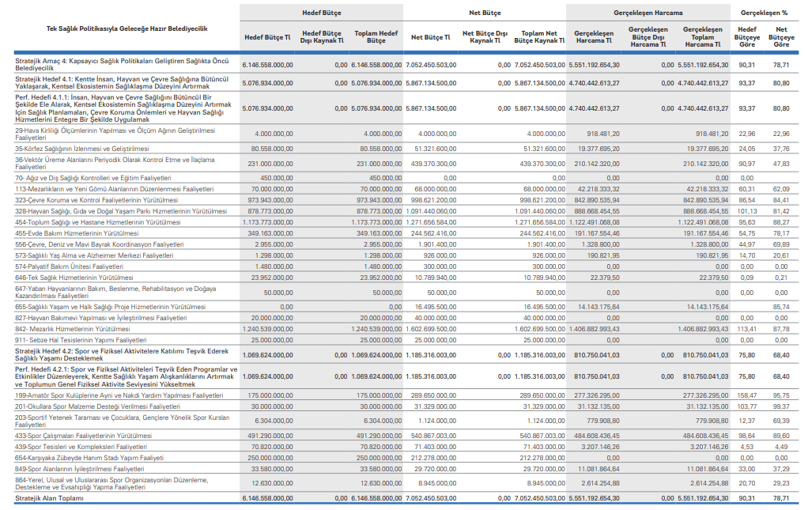Click the "Hedef Bütçeye Göre" column header

[746, 36]
